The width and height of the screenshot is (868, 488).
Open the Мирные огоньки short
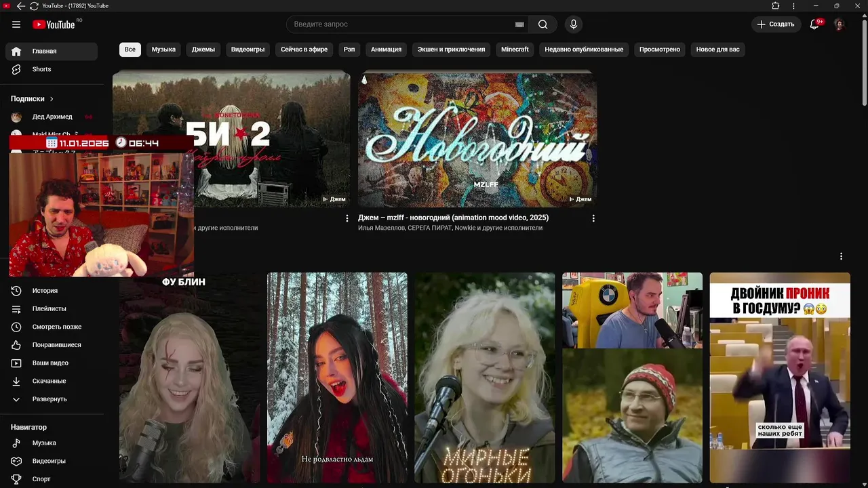[x=485, y=378]
